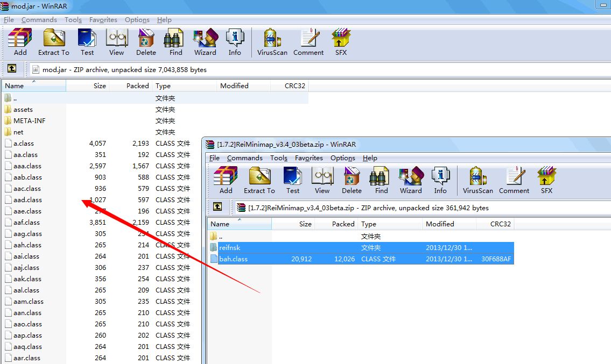Click Add in mod.jar WinRAR toolbar
This screenshot has width=611, height=364.
pos(20,42)
